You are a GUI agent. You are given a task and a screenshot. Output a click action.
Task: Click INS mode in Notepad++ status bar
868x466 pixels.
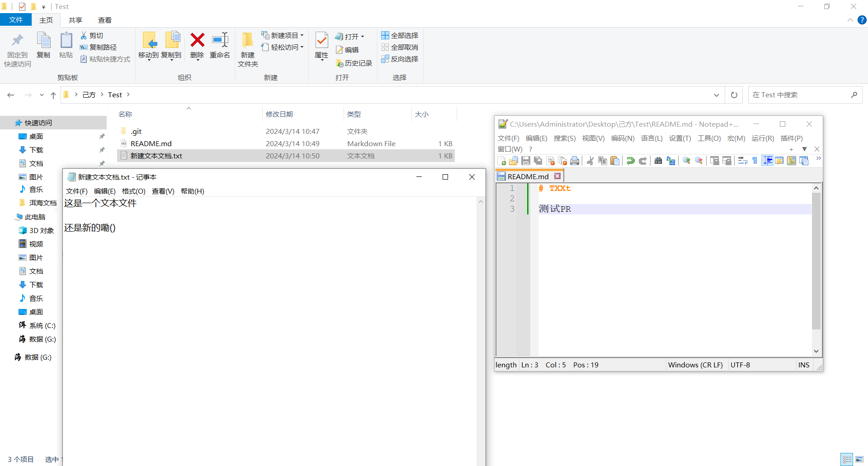pos(804,365)
